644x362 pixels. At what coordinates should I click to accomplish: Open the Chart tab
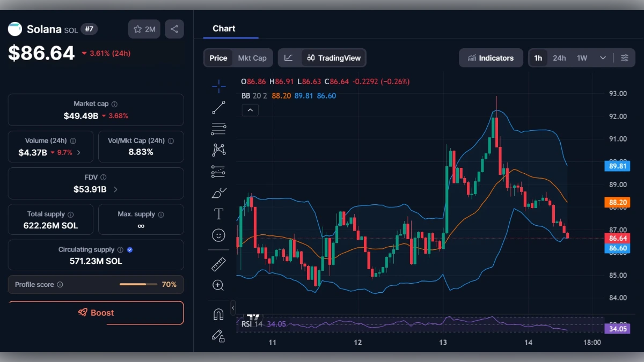224,28
